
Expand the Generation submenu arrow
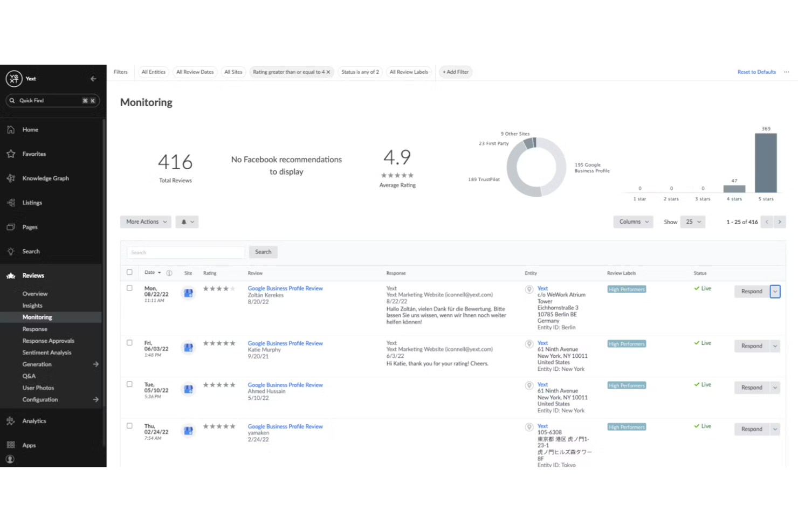96,364
